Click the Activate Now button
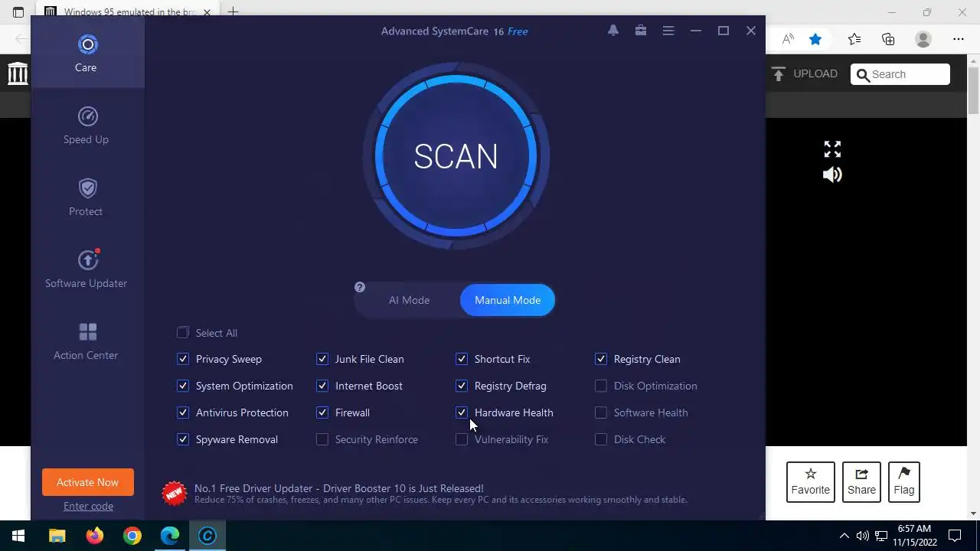Image resolution: width=980 pixels, height=551 pixels. (x=88, y=482)
